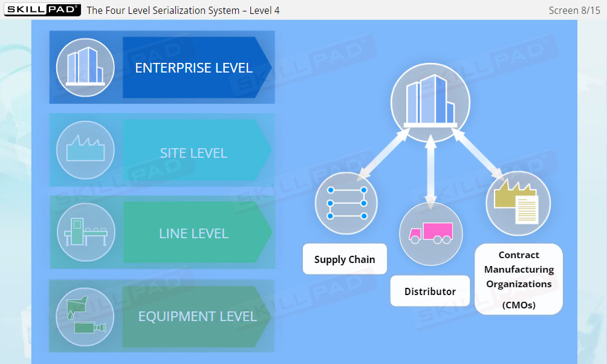607x364 pixels.
Task: Select the SITE LEVEL banner
Action: (x=192, y=152)
